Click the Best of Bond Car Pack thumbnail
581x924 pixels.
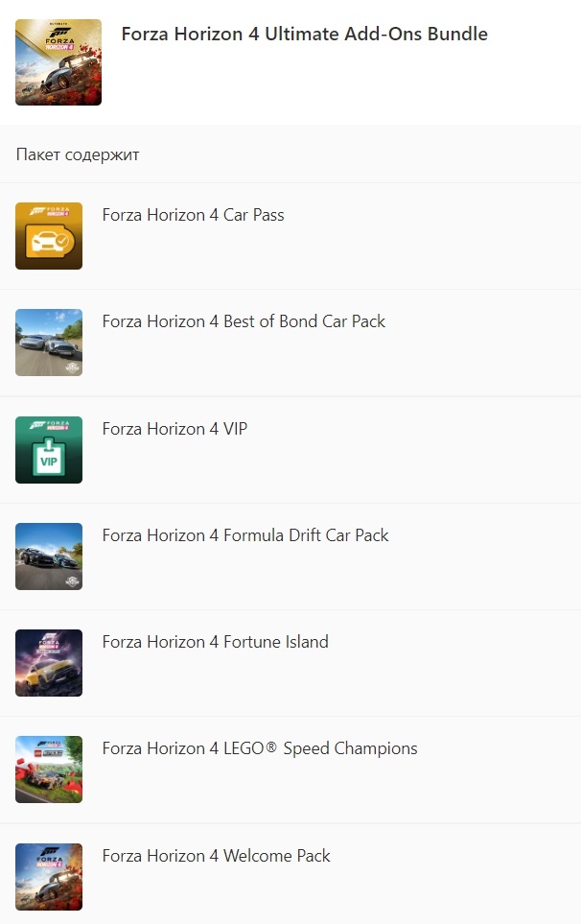(x=49, y=343)
